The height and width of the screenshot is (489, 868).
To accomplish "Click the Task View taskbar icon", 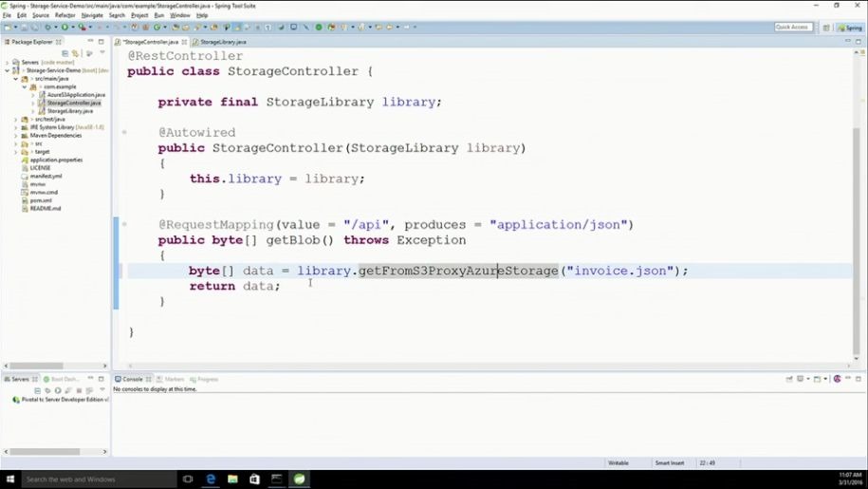I will click(188, 480).
